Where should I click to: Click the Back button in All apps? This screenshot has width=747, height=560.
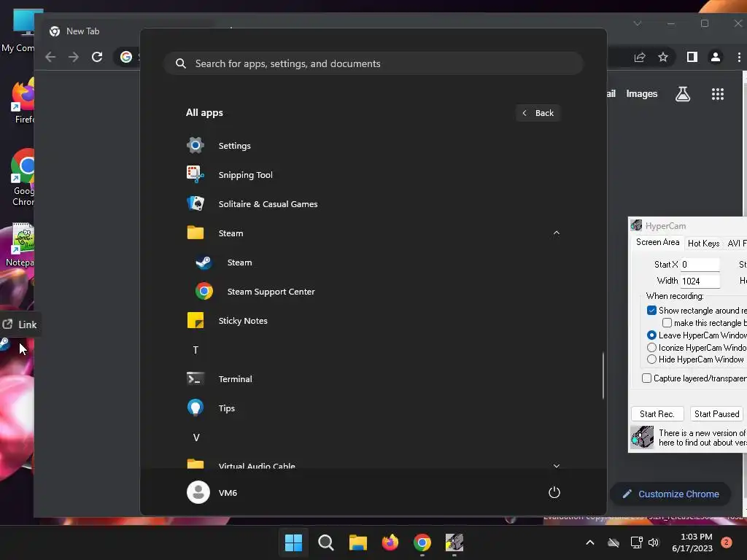538,113
